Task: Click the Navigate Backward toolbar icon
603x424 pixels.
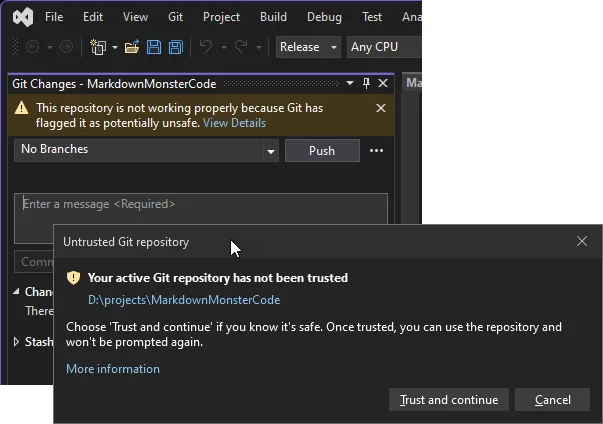Action: click(33, 47)
